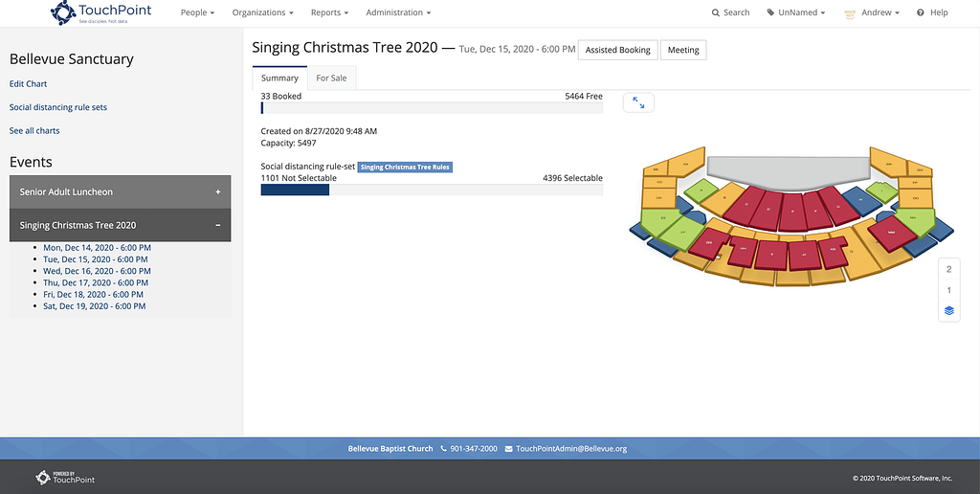
Task: Click the Assisted Booking button
Action: click(x=618, y=50)
